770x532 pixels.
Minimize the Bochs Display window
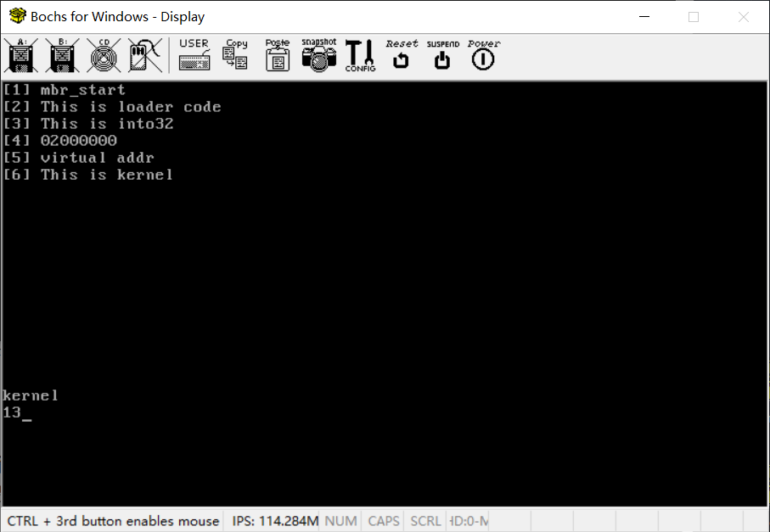pos(644,17)
